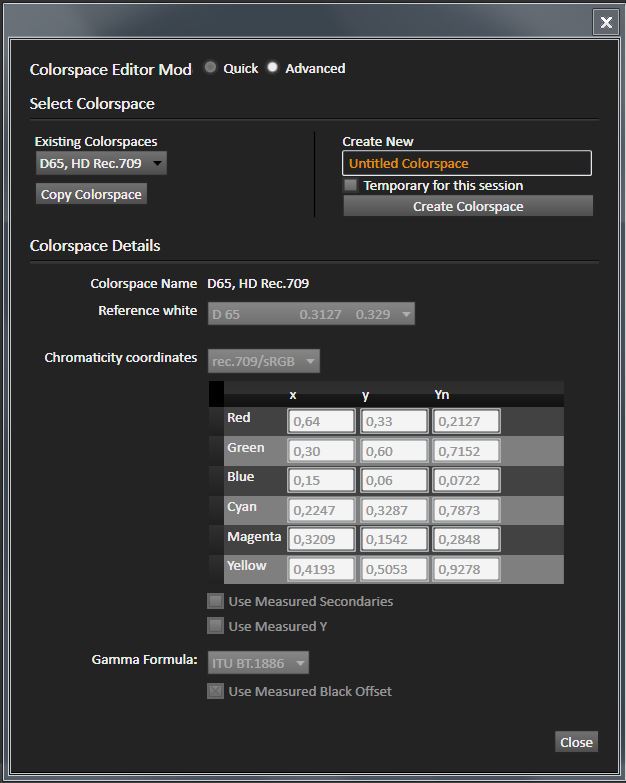Toggle Use Measured Secondaries checkbox

coord(215,601)
